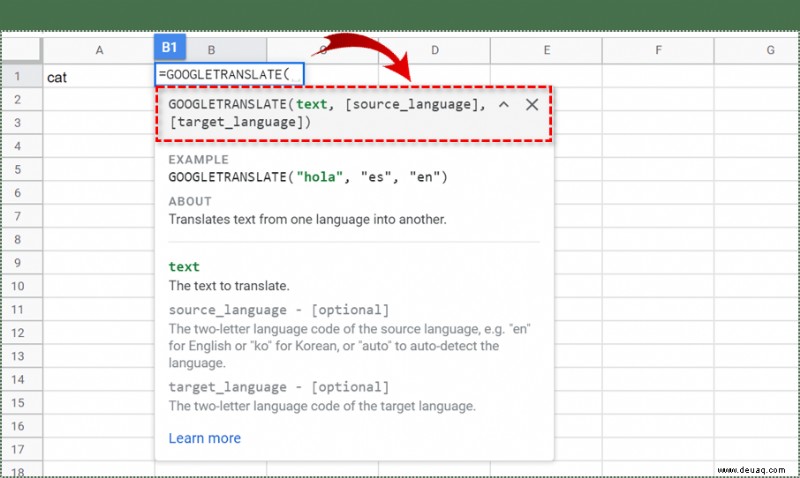The image size is (800, 478).
Task: Select cell F8
Action: point(658,239)
